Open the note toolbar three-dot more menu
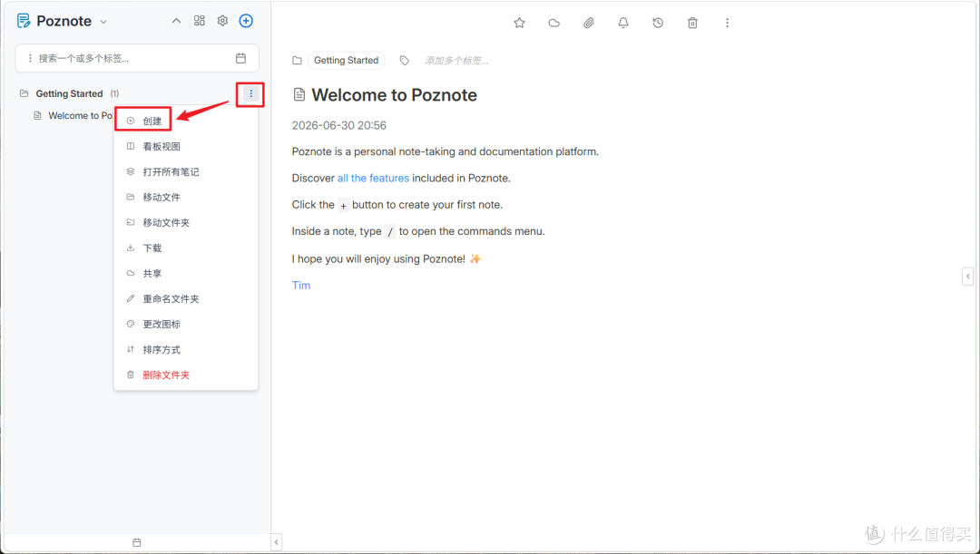980x554 pixels. (x=727, y=23)
